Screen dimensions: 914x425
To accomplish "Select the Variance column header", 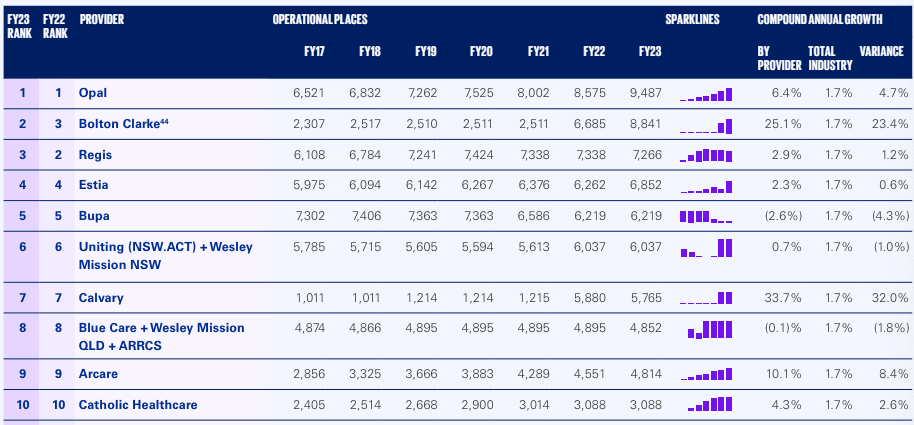I will 881,51.
